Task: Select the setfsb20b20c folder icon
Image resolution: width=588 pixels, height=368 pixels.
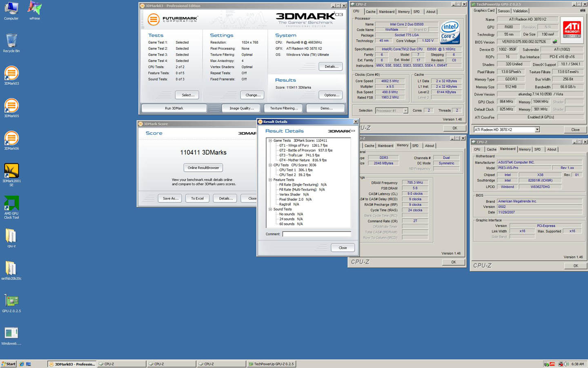Action: pos(11,270)
